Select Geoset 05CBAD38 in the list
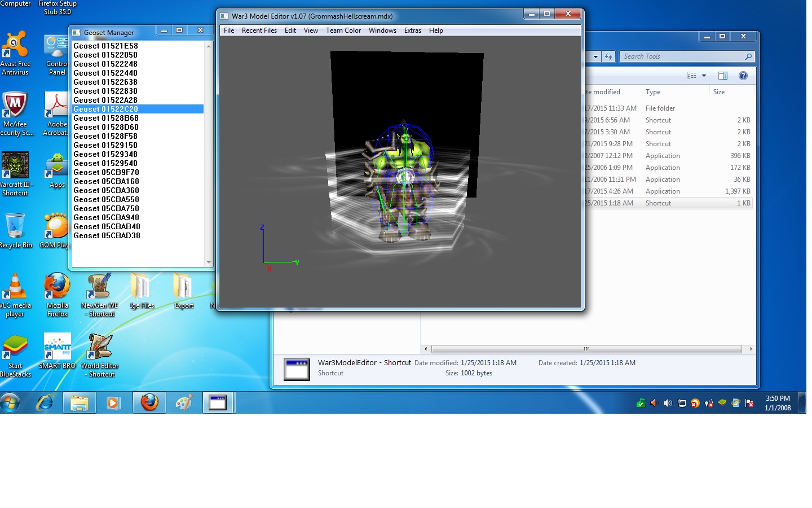812x508 pixels. point(138,235)
